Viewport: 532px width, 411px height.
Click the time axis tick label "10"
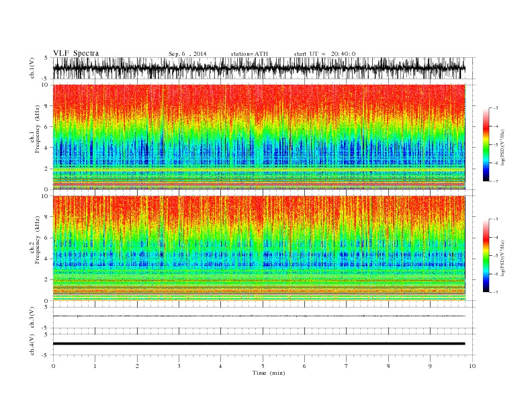tap(472, 366)
